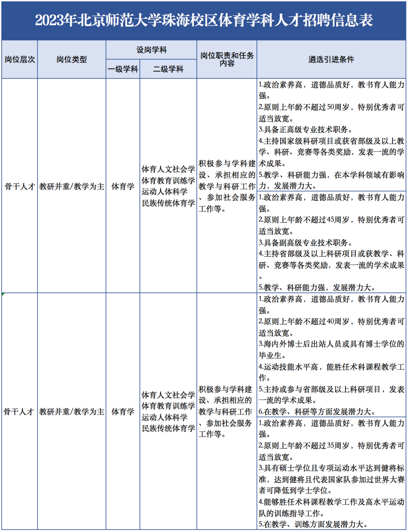Select 体育人文社会学 in the 50周岁 row
Screen dimensions: 408x532
click(168, 169)
